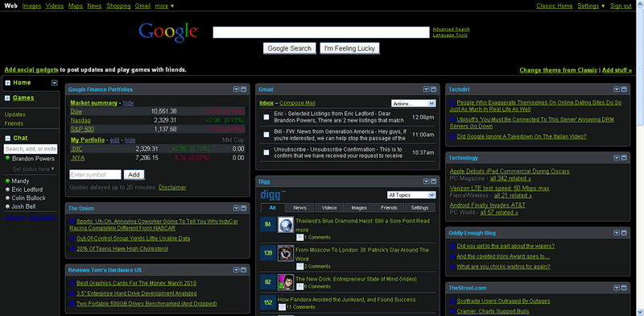Minimize the Google Finance Portfolios gadget
This screenshot has height=316, width=644.
[x=244, y=89]
